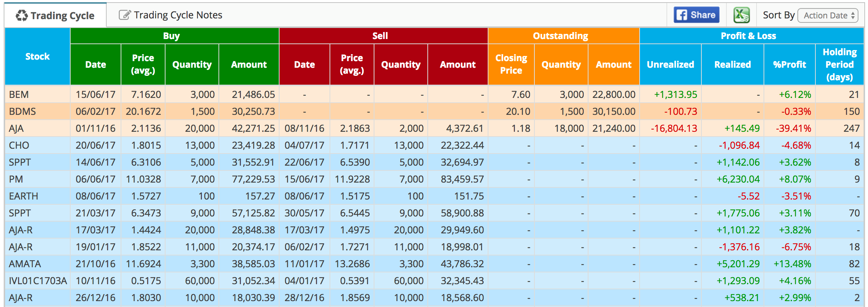Click the Profit & Loss group header
868x307 pixels.
(x=751, y=36)
